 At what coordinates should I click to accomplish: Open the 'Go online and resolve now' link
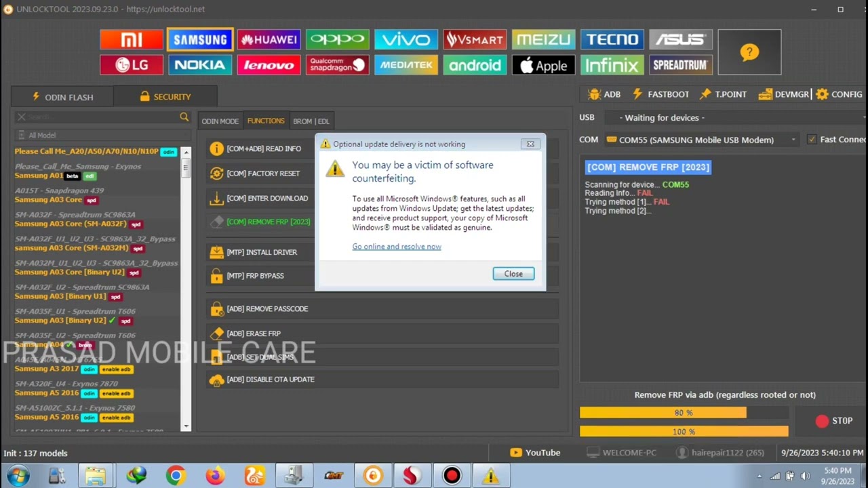397,247
